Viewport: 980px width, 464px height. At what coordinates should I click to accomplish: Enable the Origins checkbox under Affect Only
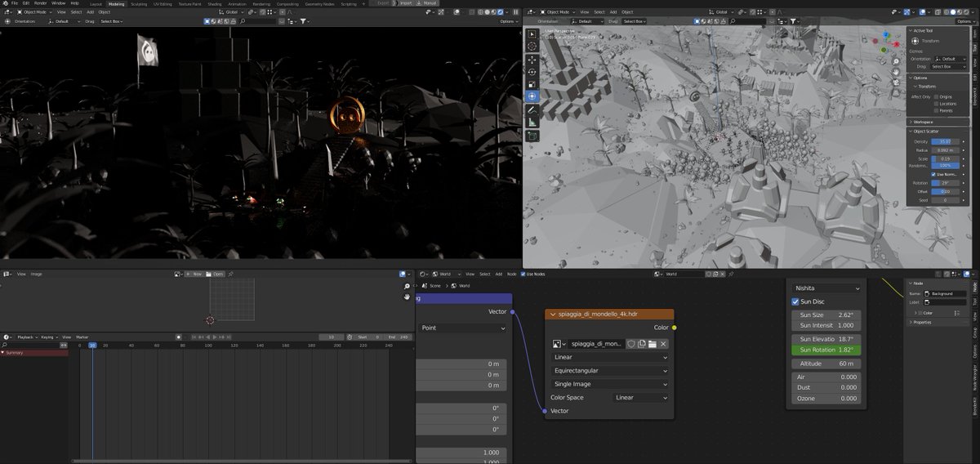point(936,96)
